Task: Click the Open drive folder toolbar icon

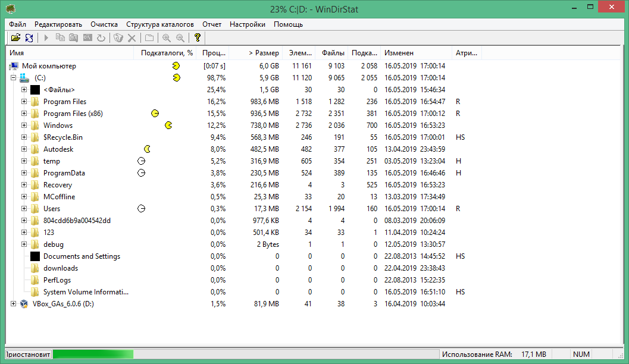Action: (x=16, y=38)
